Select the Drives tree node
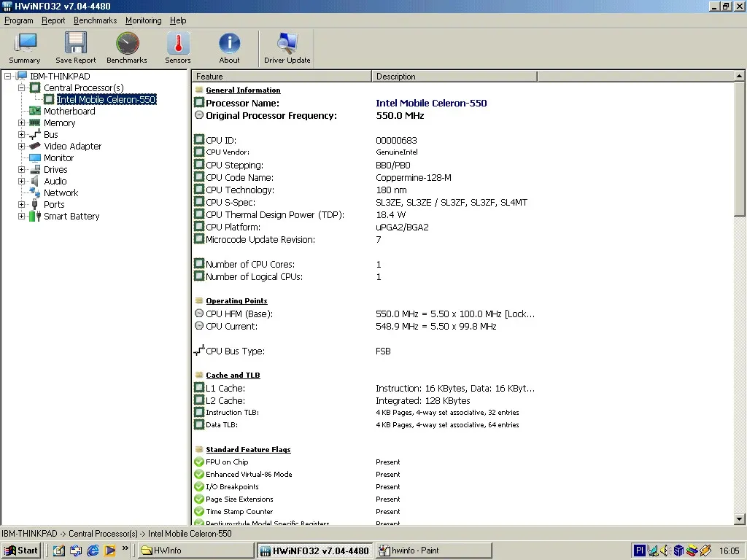747x560 pixels. click(55, 169)
